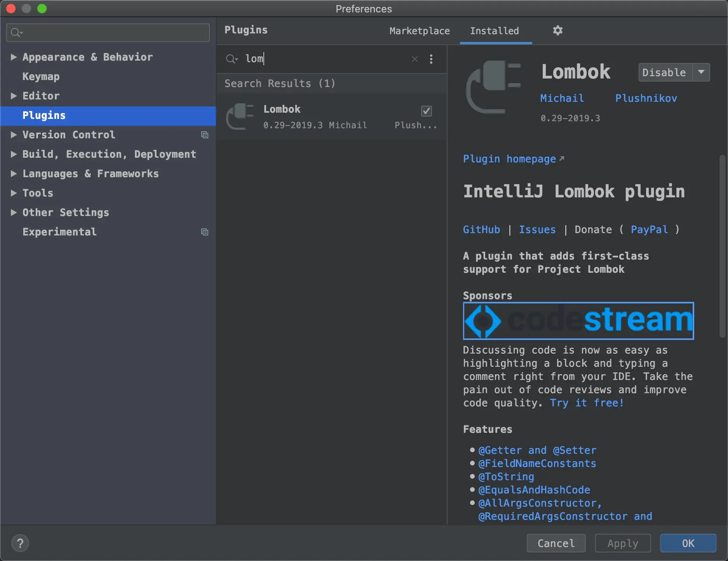Expand the Version Control section

(x=14, y=135)
